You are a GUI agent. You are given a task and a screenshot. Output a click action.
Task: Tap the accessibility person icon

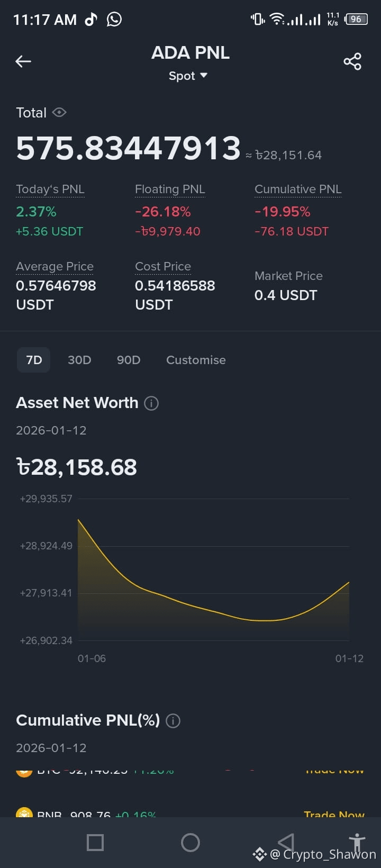click(357, 843)
